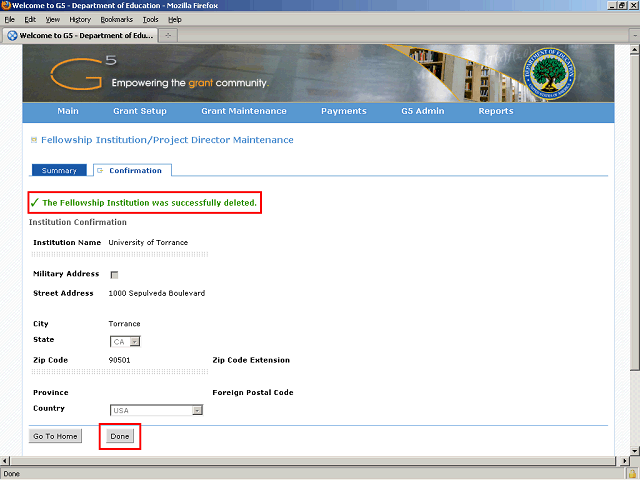Open the History menu
Image resolution: width=640 pixels, height=480 pixels.
(80, 20)
